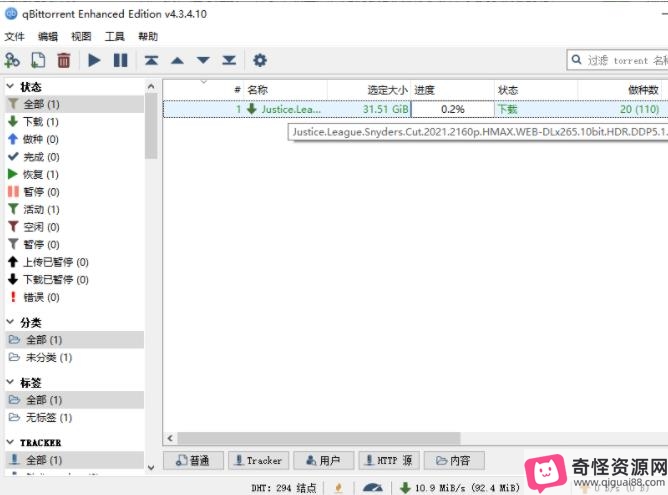Viewport: 668px width, 495px height.
Task: Click the delete torrent trash icon
Action: point(64,60)
